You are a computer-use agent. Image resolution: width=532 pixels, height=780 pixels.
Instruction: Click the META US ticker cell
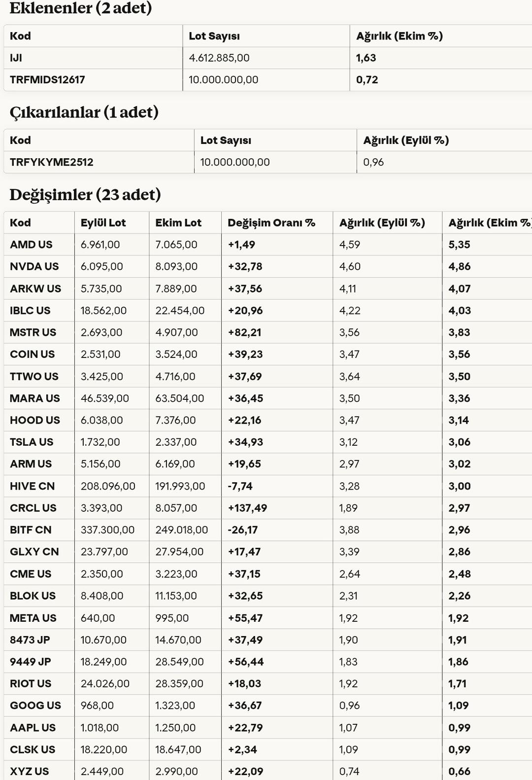click(x=33, y=618)
